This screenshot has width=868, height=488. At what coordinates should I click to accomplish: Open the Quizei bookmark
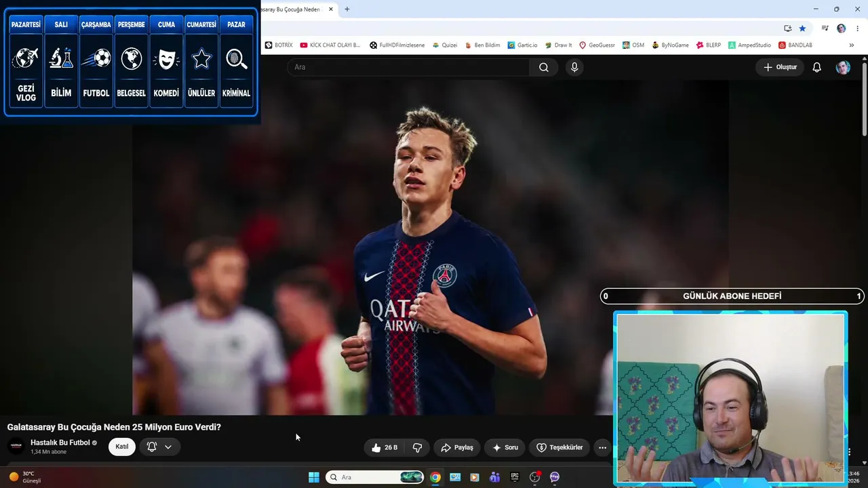point(445,45)
